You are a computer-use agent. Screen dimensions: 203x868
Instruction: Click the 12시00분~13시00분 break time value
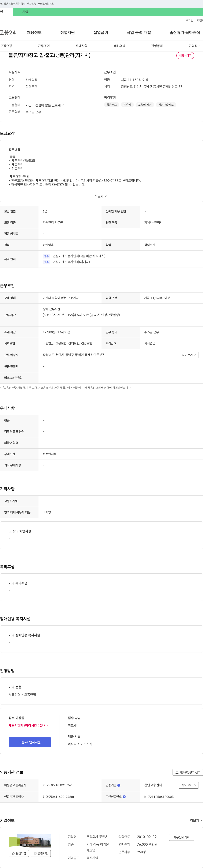56,332
